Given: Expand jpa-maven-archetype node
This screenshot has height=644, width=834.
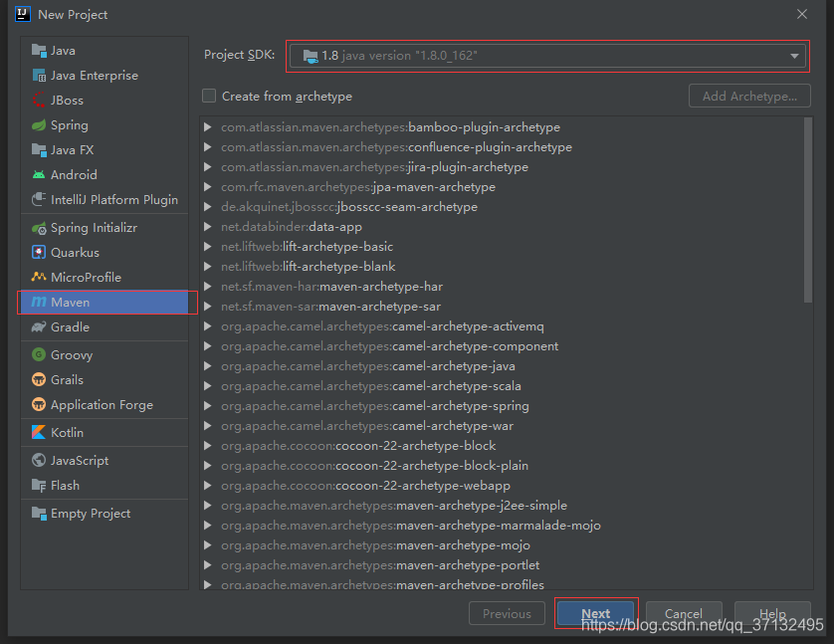Looking at the screenshot, I should click(208, 187).
